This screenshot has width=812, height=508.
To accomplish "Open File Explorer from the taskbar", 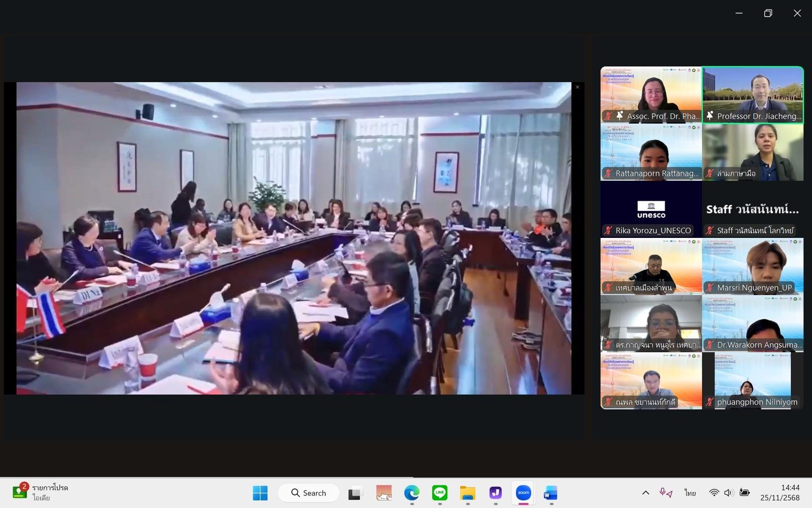I will tap(467, 493).
